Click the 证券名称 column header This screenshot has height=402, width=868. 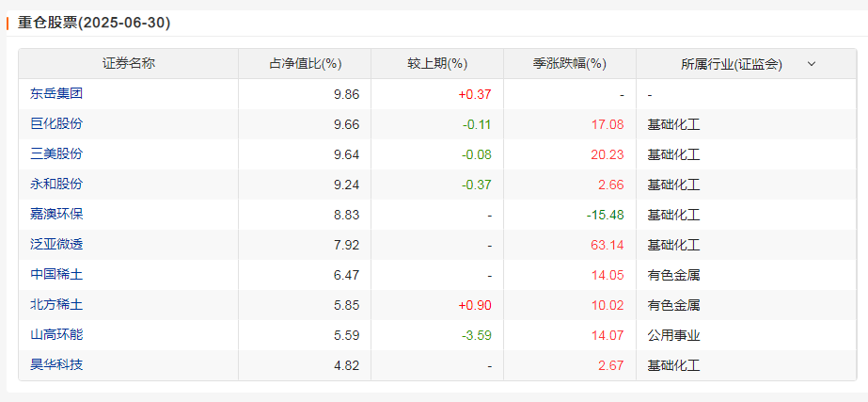click(129, 64)
